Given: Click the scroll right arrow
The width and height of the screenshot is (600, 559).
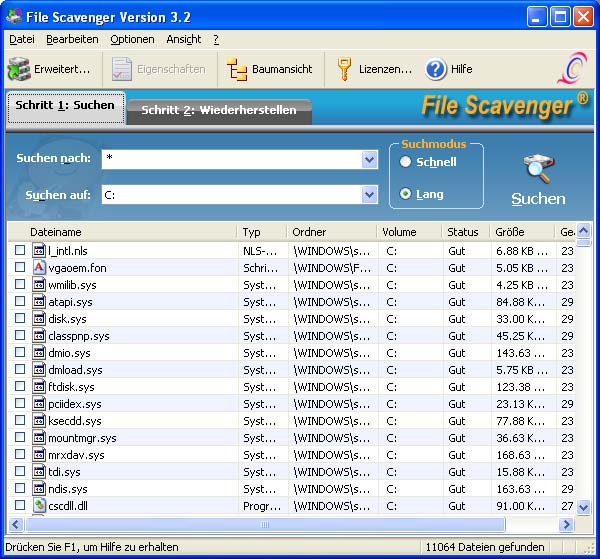Looking at the screenshot, I should (x=566, y=524).
